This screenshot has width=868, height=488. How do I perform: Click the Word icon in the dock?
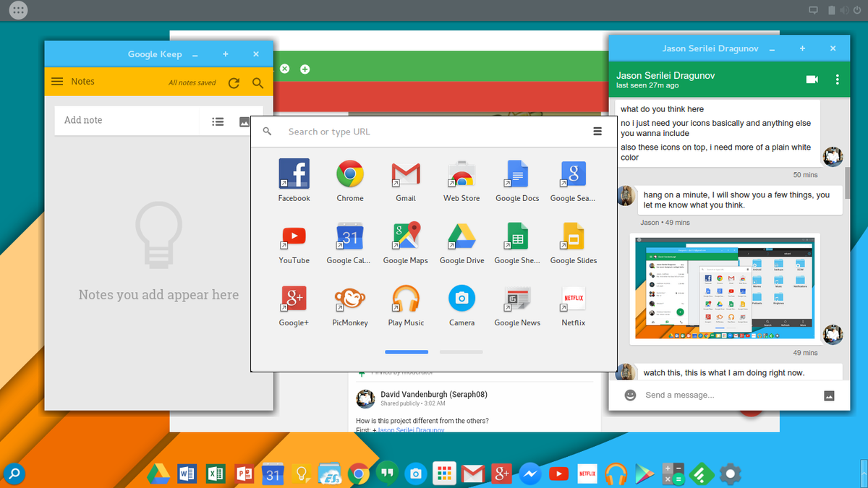(186, 474)
